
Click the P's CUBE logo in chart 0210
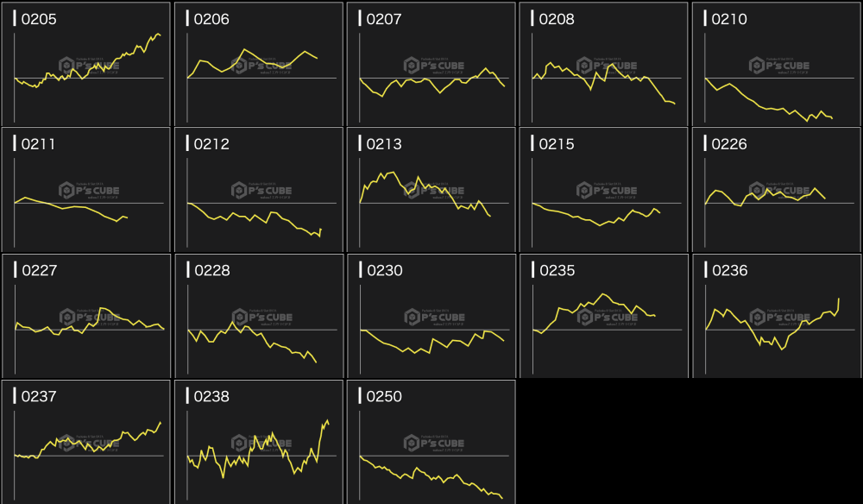coord(779,65)
